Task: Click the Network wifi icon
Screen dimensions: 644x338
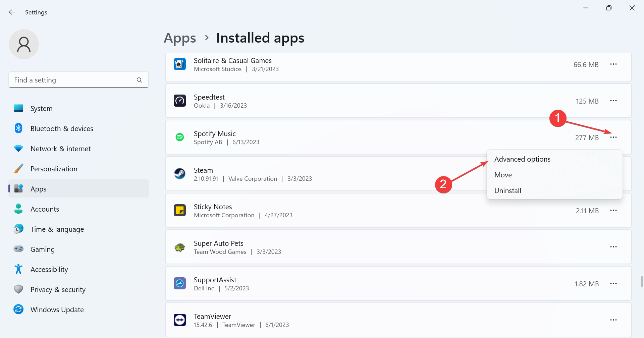Action: [18, 149]
